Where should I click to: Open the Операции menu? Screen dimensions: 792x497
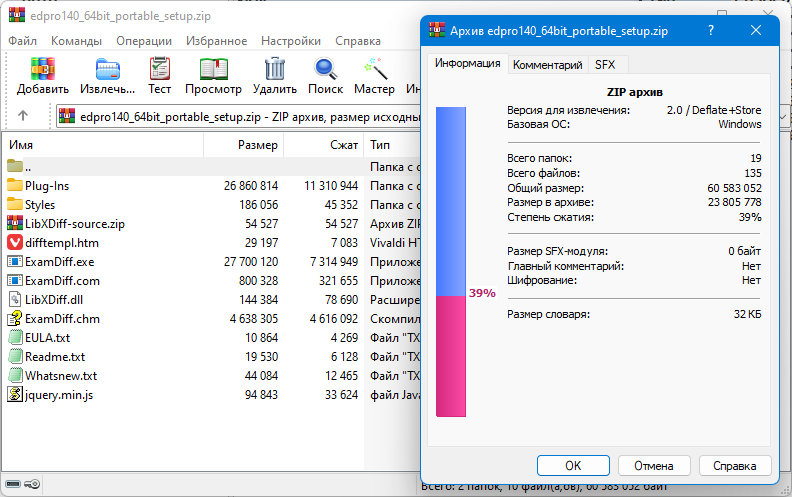144,41
